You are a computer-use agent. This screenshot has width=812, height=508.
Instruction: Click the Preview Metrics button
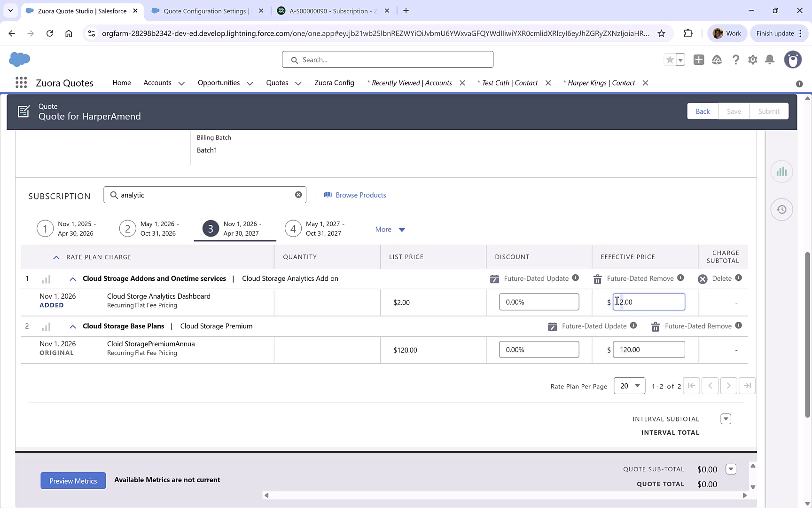73,481
